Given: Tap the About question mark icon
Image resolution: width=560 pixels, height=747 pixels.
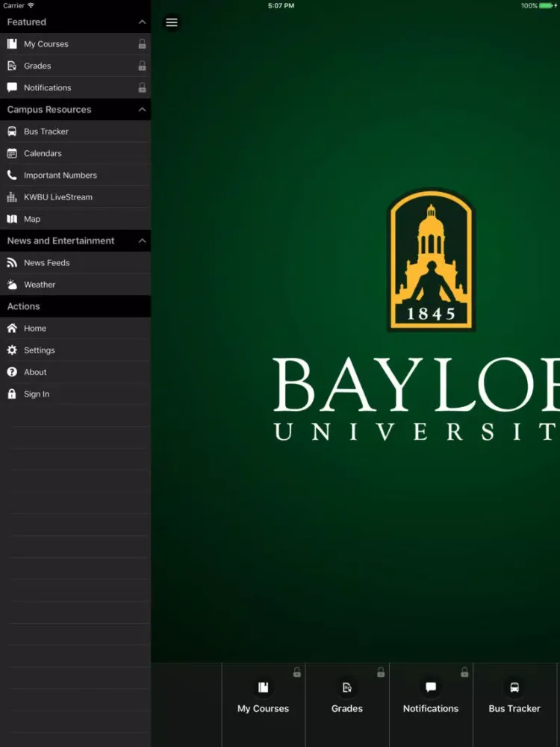Looking at the screenshot, I should [12, 372].
